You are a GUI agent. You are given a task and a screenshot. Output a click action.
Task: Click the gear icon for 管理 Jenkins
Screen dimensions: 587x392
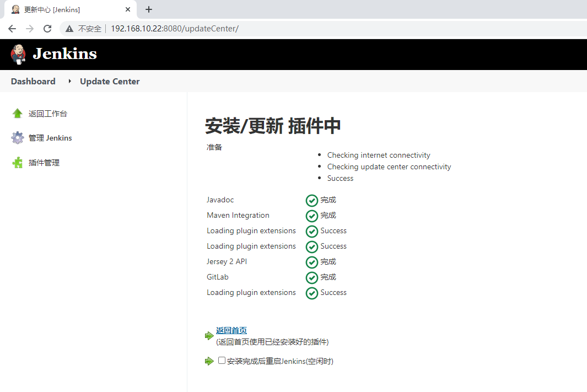(17, 138)
